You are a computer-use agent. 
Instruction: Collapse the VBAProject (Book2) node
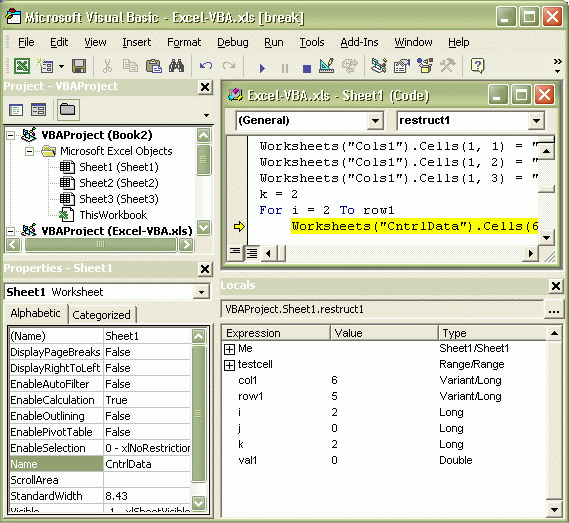[x=11, y=135]
